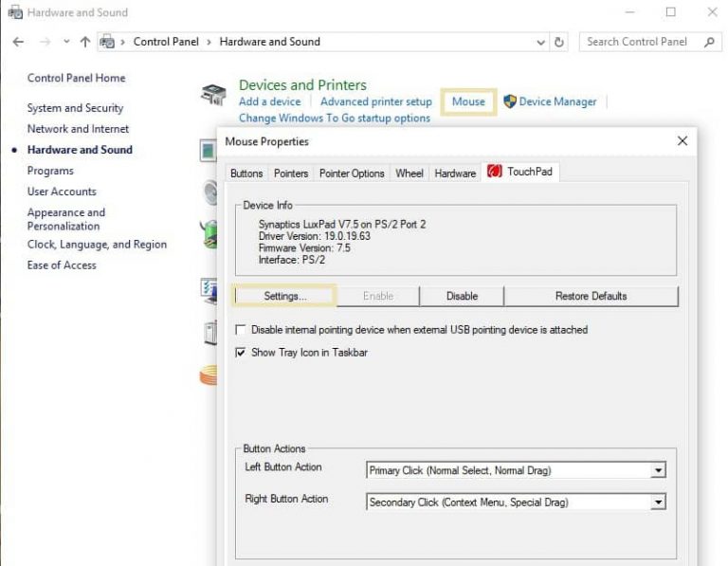Maximize the Hardware and Sound window
The image size is (728, 566).
(670, 12)
